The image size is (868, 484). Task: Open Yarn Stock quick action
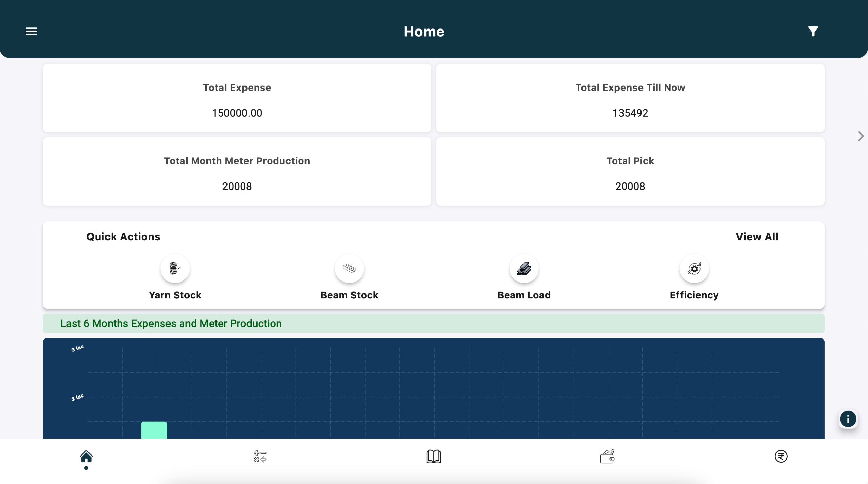(175, 269)
